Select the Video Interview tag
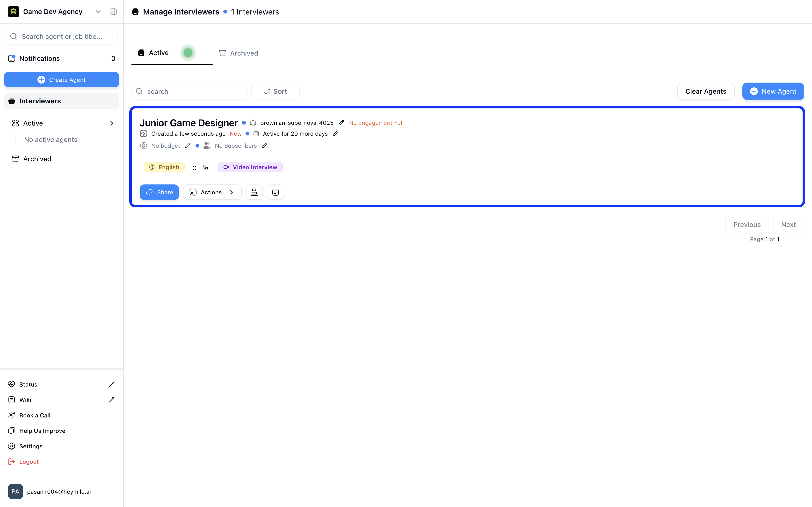 pyautogui.click(x=250, y=167)
